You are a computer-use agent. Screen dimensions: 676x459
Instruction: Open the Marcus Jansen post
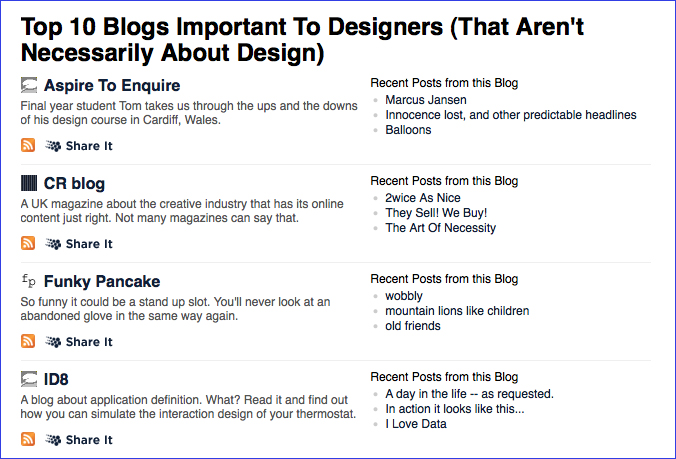click(x=426, y=100)
